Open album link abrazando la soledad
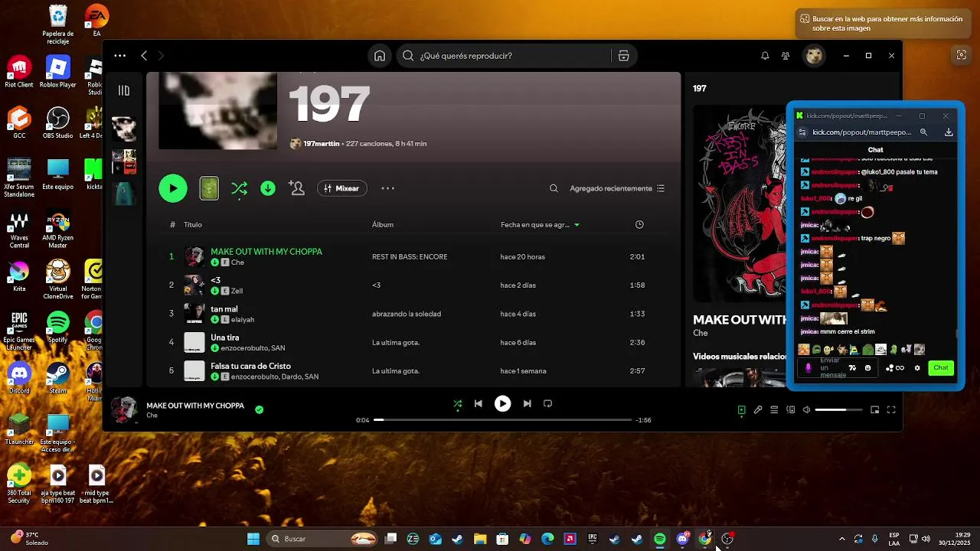This screenshot has height=551, width=980. [x=407, y=314]
